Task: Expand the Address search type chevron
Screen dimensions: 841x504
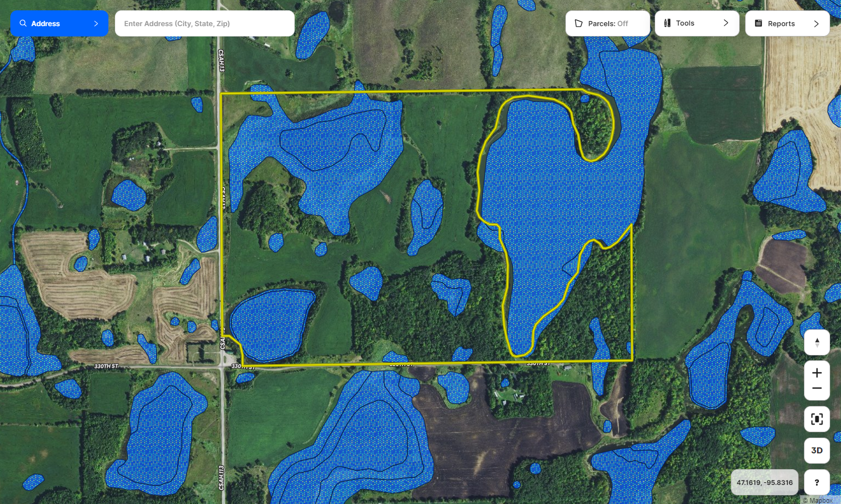Action: pyautogui.click(x=96, y=23)
